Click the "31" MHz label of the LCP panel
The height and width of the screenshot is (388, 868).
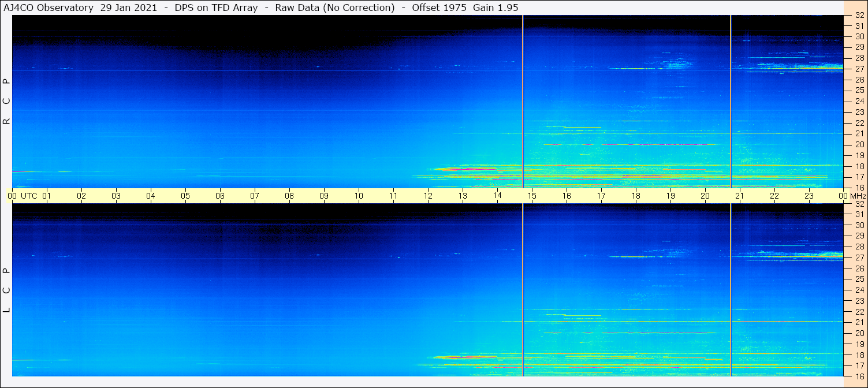pyautogui.click(x=859, y=214)
